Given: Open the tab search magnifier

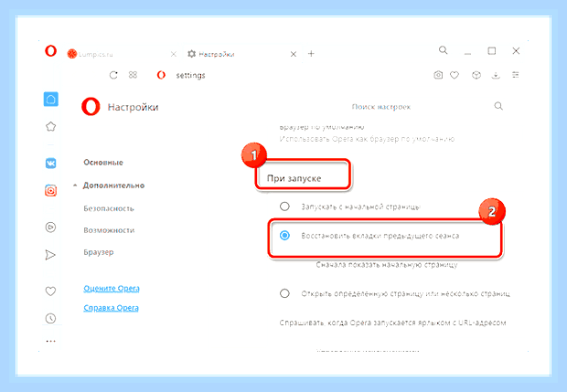Looking at the screenshot, I should (443, 50).
